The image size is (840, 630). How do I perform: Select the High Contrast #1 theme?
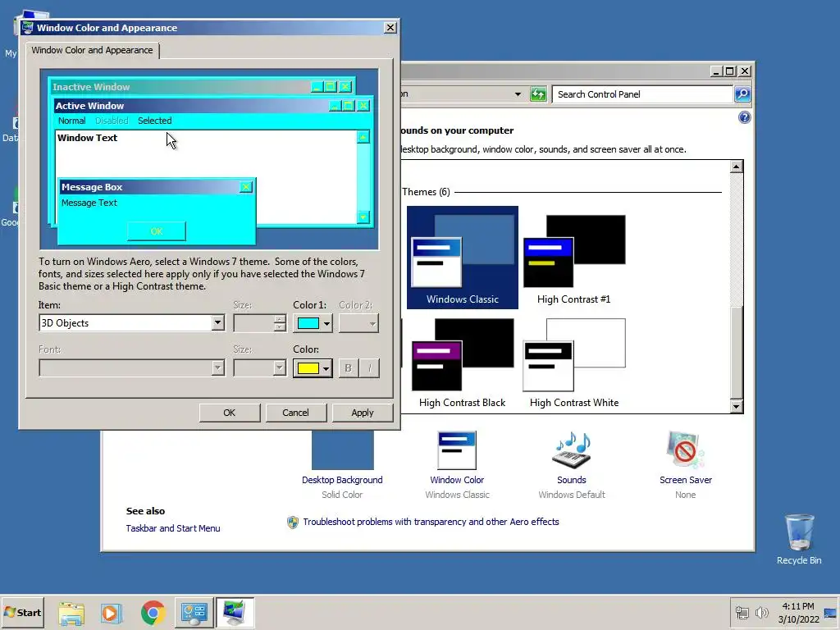pyautogui.click(x=573, y=257)
